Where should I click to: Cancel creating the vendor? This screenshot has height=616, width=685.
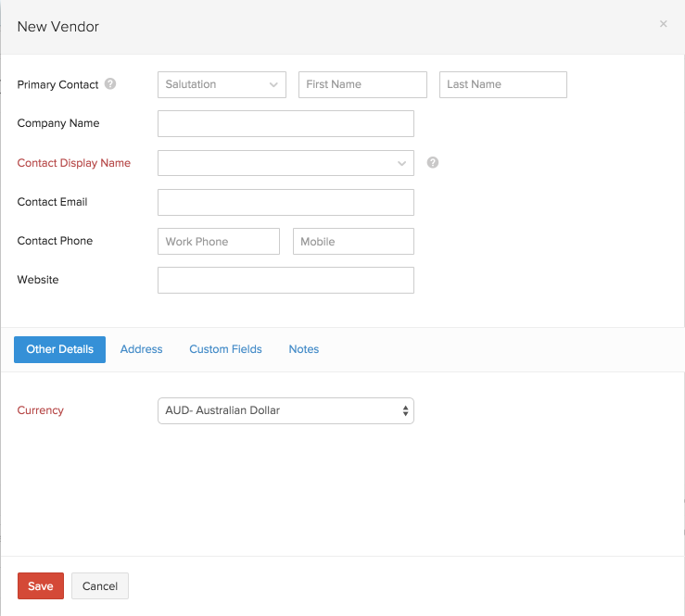click(x=100, y=585)
